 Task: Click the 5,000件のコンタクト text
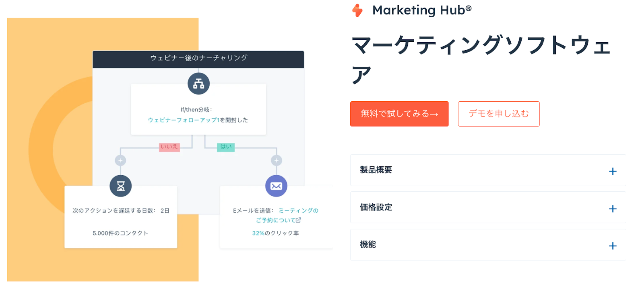120,233
